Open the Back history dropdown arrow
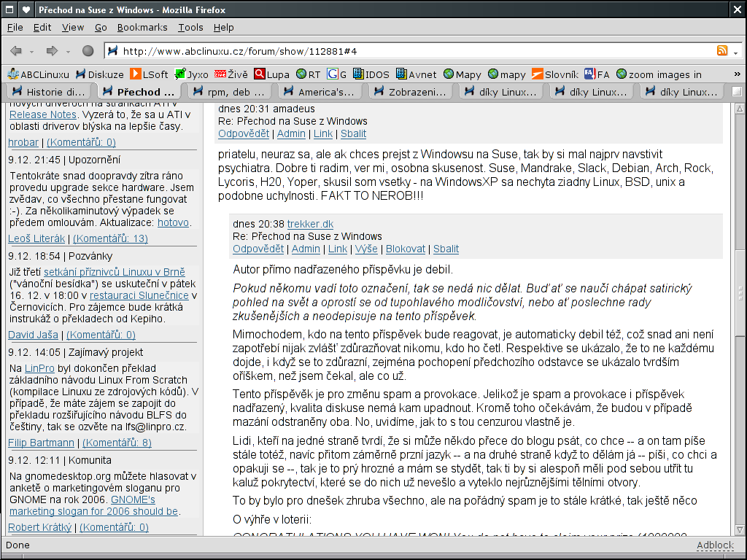Viewport: 747px width, 560px height. click(32, 52)
